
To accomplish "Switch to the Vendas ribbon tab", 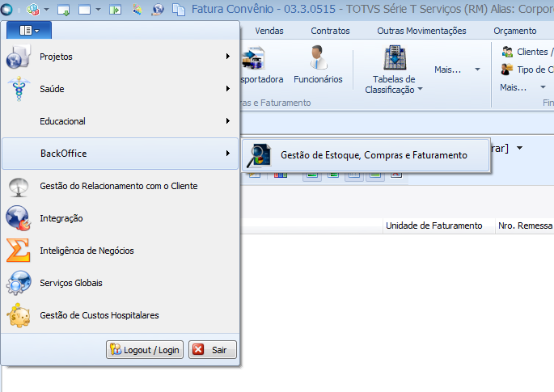I will [x=269, y=31].
